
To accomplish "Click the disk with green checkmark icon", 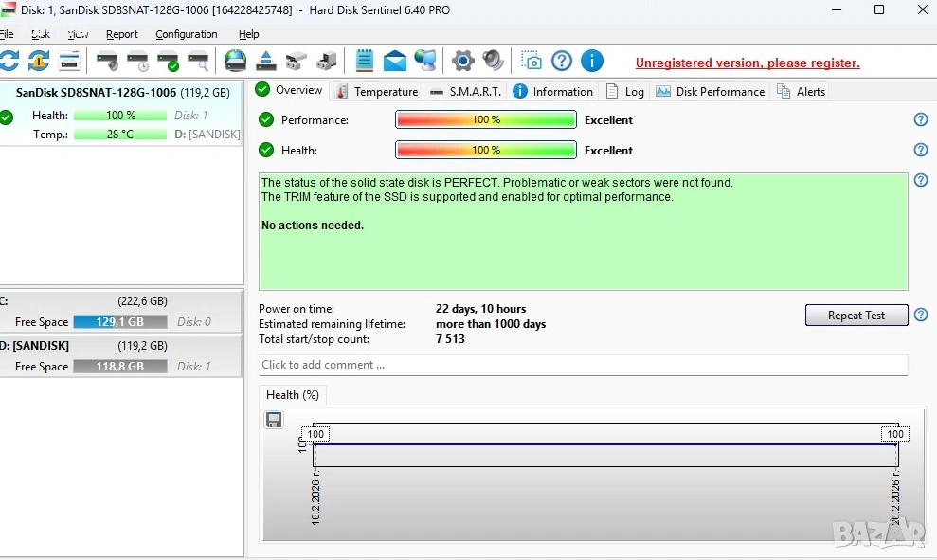I will [168, 62].
